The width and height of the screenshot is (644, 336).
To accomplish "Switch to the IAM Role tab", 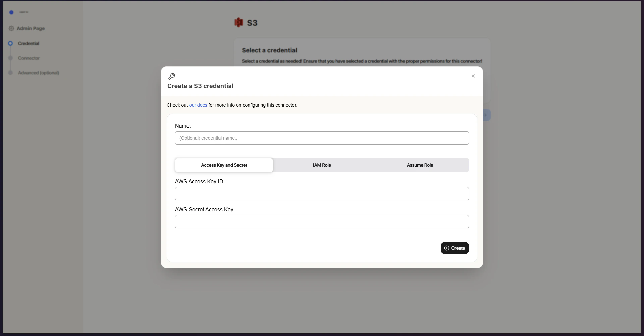I will tap(322, 165).
